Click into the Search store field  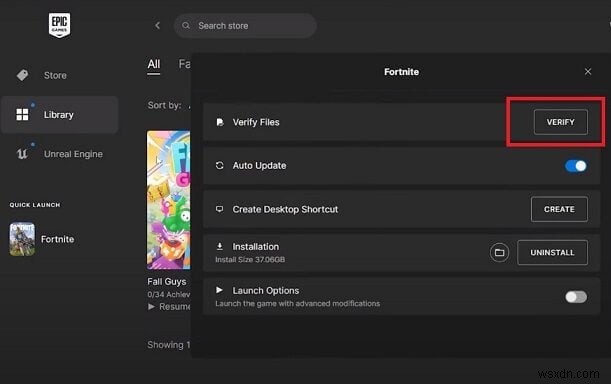[x=245, y=26]
